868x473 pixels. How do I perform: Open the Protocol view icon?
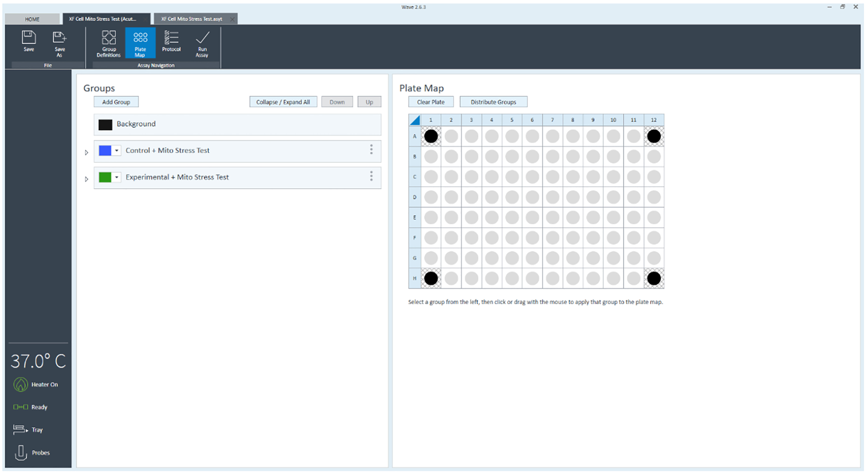171,37
